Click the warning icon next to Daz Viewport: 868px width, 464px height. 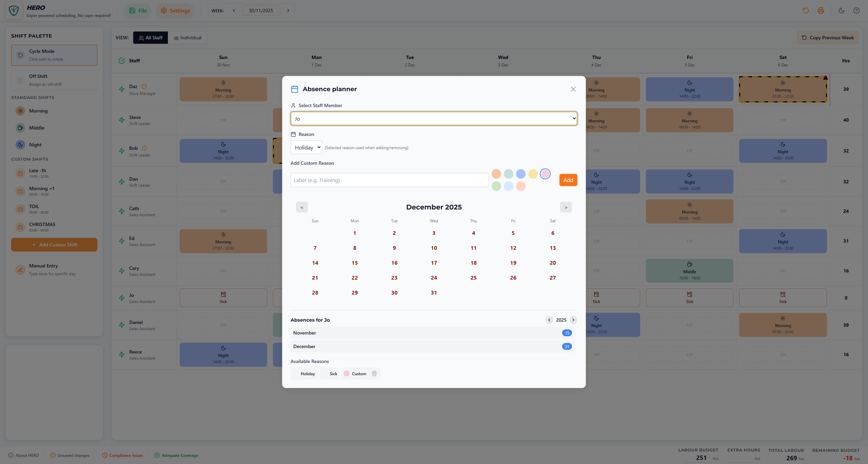click(x=144, y=86)
